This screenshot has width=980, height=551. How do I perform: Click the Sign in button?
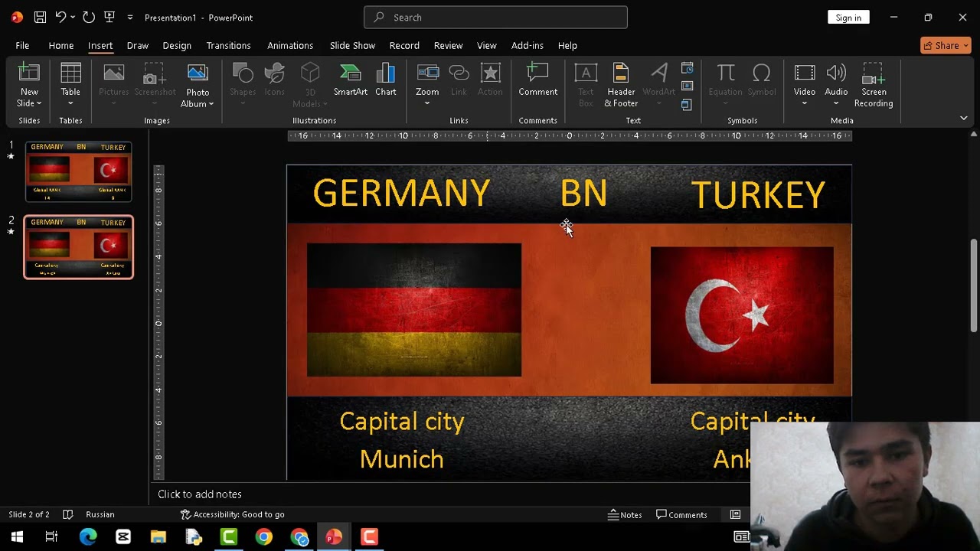(x=848, y=17)
